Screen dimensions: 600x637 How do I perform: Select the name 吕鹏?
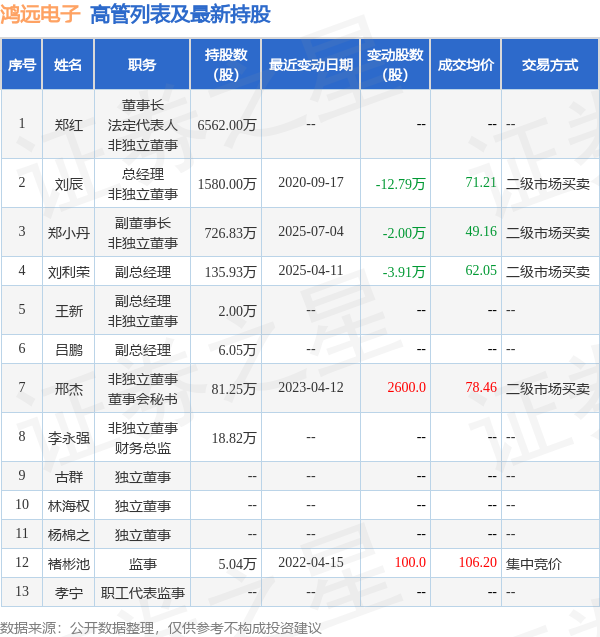[x=69, y=349]
